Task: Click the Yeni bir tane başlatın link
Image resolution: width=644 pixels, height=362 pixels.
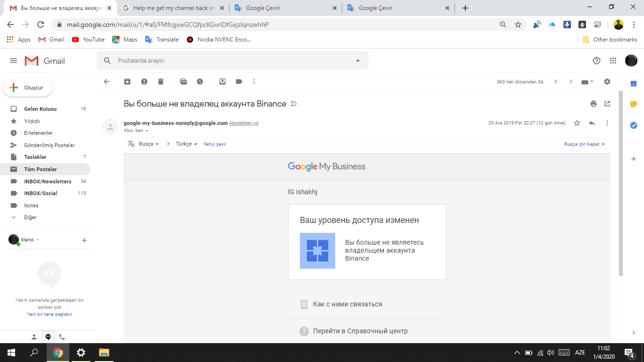Action: 50,314
